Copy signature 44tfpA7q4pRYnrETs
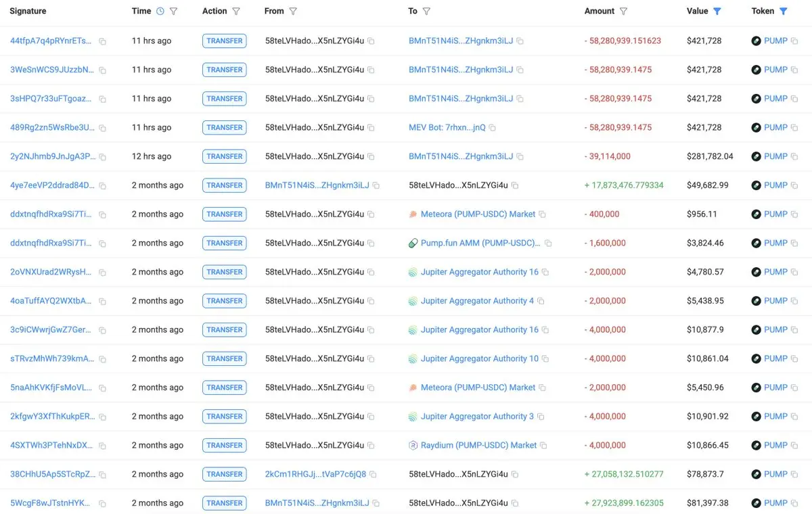 point(103,41)
